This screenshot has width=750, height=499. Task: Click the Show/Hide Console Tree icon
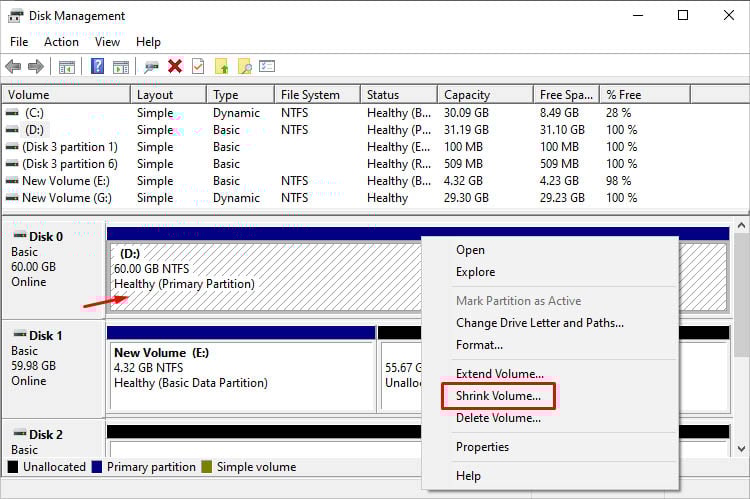(67, 66)
